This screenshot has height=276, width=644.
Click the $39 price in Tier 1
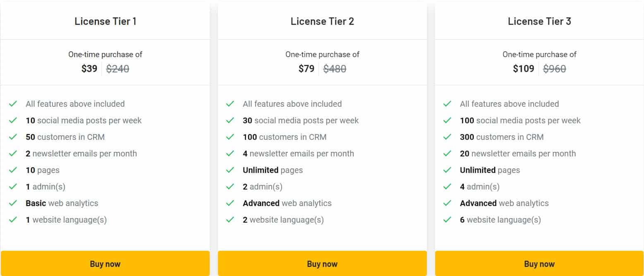[x=89, y=69]
